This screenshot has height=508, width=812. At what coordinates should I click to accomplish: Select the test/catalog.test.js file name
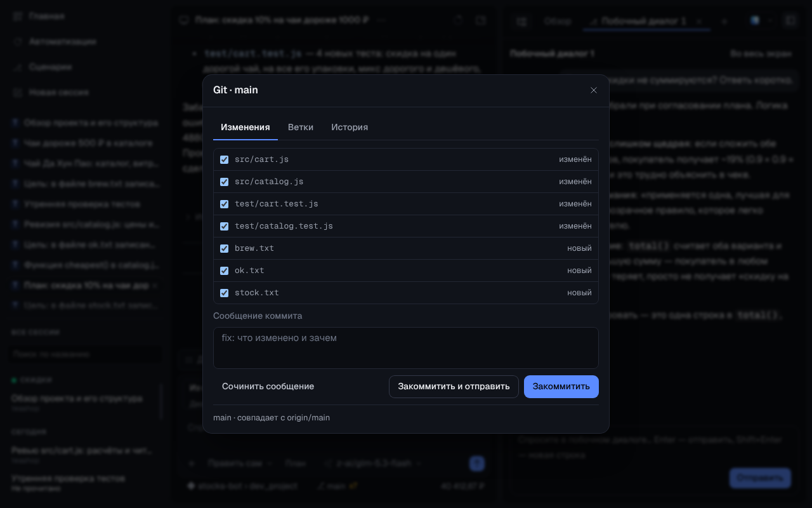point(284,226)
